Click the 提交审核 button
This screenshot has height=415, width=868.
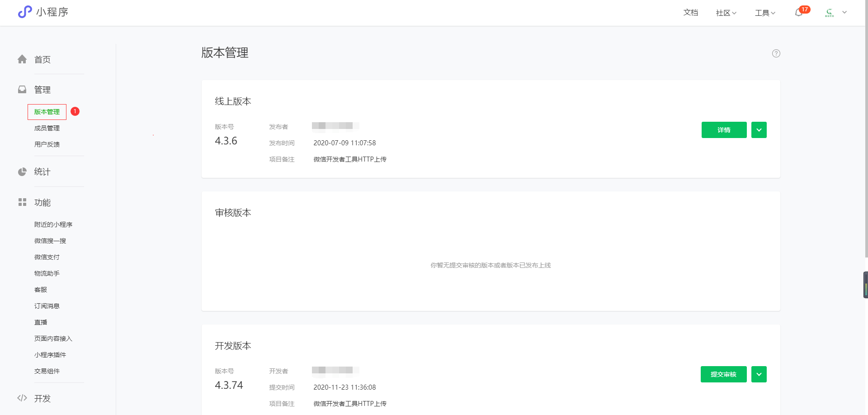723,374
